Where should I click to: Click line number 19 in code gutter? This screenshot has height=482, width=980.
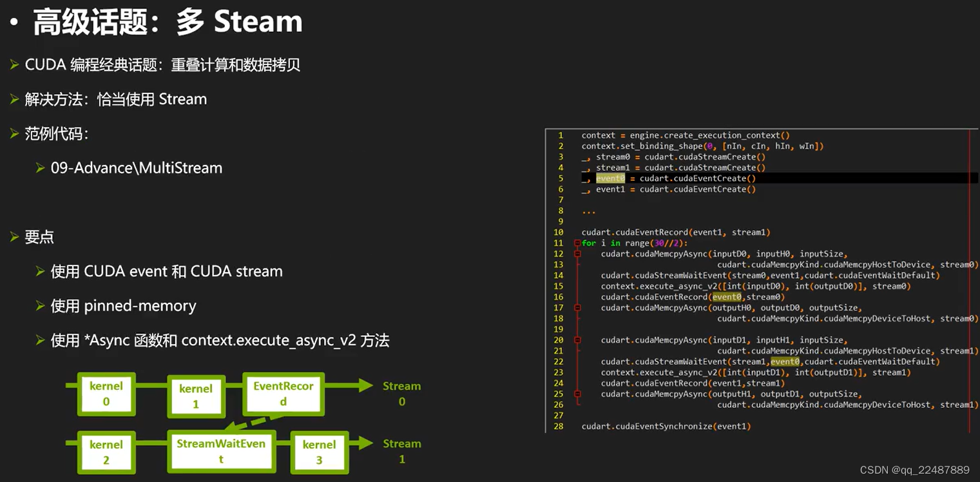(558, 329)
